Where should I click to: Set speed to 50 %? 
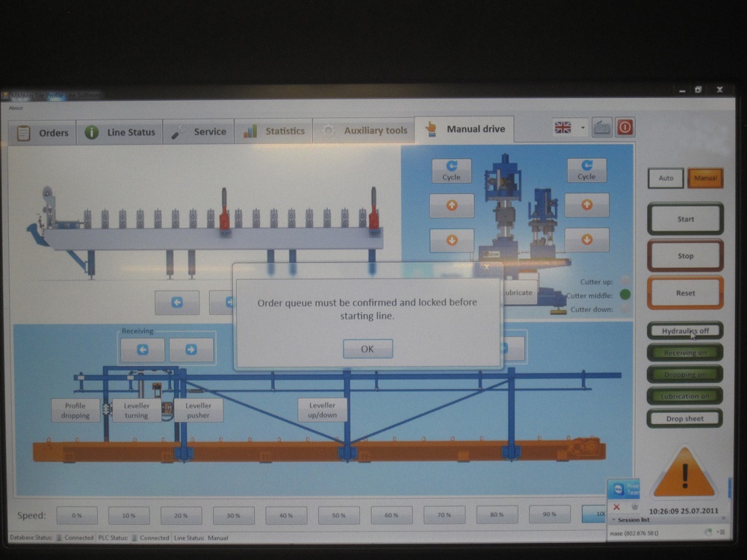click(338, 515)
